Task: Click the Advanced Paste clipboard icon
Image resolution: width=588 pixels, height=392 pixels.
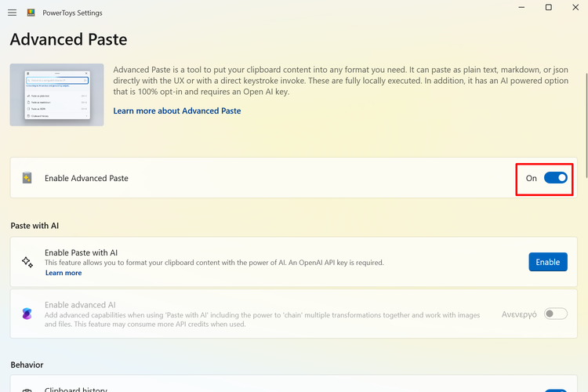Action: pos(27,178)
